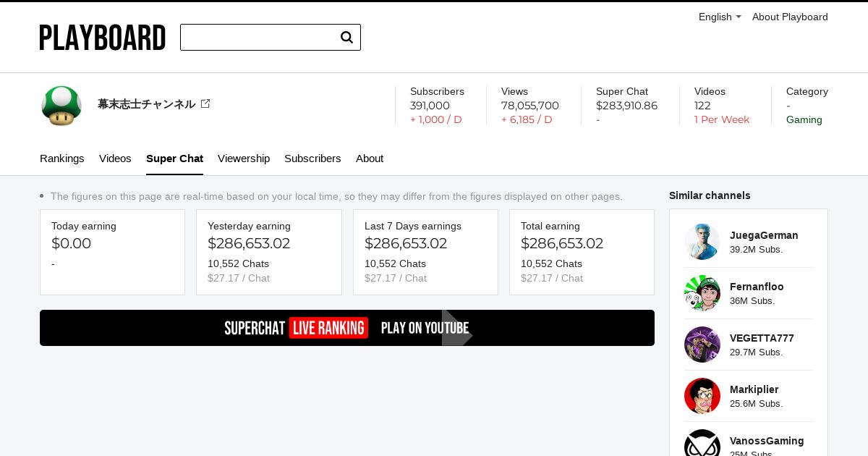Image resolution: width=868 pixels, height=456 pixels.
Task: Open the About tab
Action: 370,159
